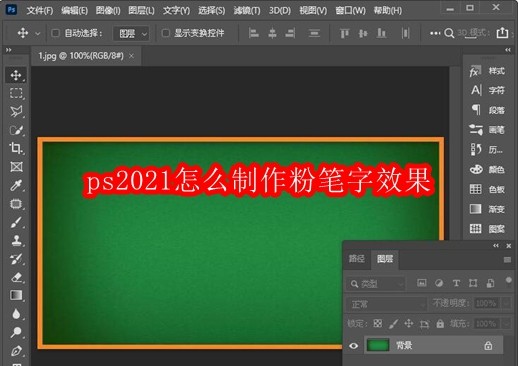Image resolution: width=518 pixels, height=366 pixels.
Task: Open the fill (填充) dropdown arrow
Action: coord(507,323)
